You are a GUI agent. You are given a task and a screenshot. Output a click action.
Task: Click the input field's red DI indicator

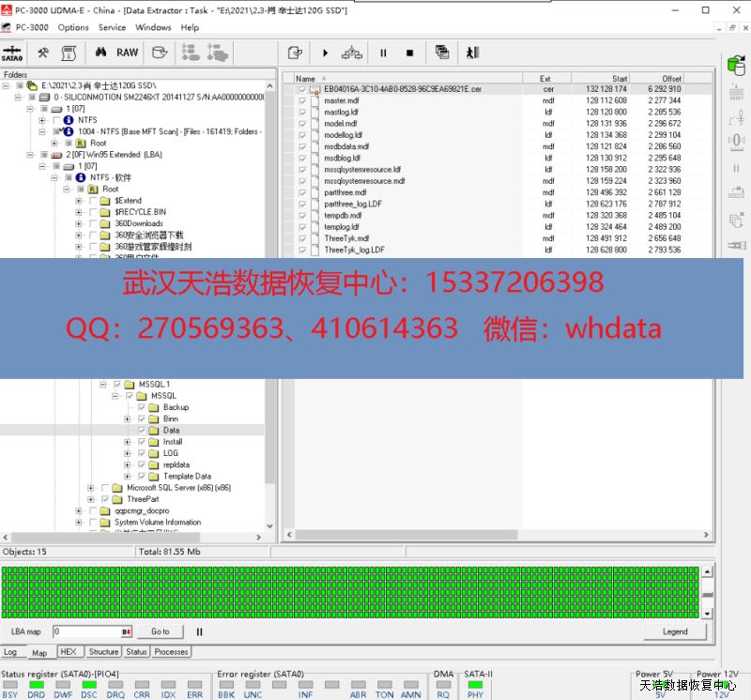point(126,632)
